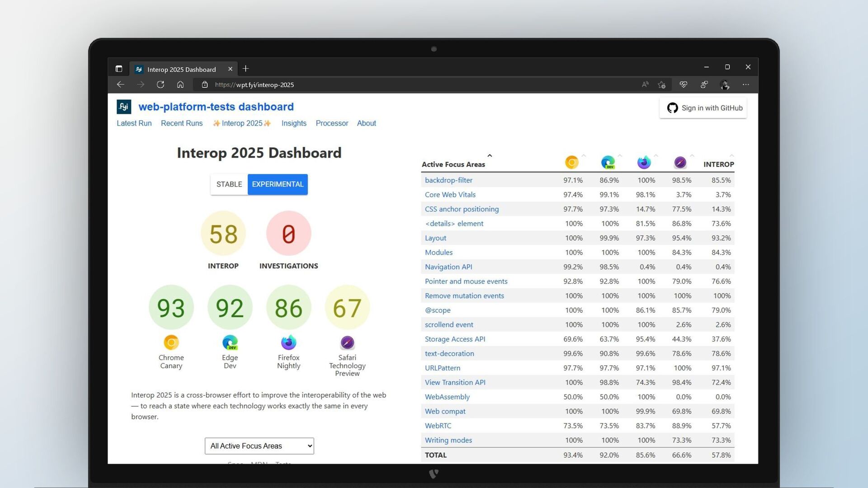The image size is (868, 488).
Task: Close the Interop 2025 Dashboard tab
Action: pyautogui.click(x=230, y=69)
